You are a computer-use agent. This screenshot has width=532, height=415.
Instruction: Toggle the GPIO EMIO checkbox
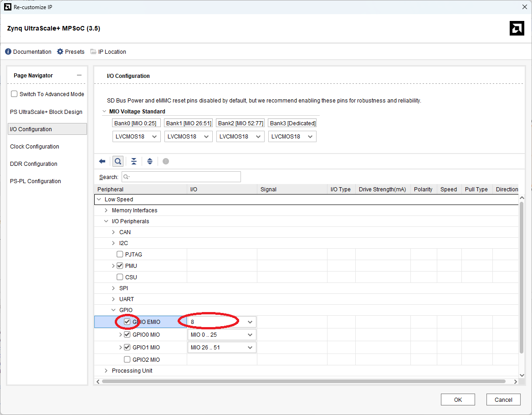pos(127,322)
